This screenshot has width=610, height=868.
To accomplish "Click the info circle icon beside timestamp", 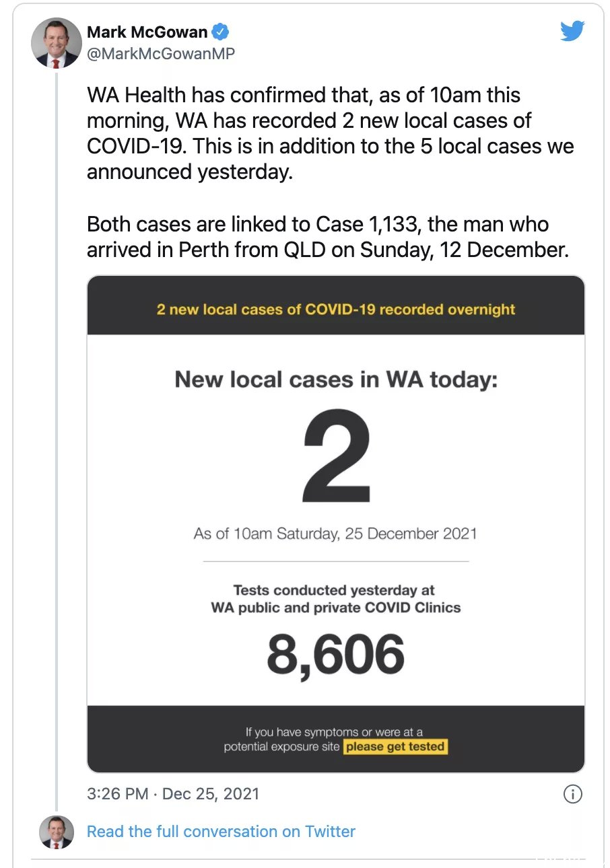I will tap(572, 795).
